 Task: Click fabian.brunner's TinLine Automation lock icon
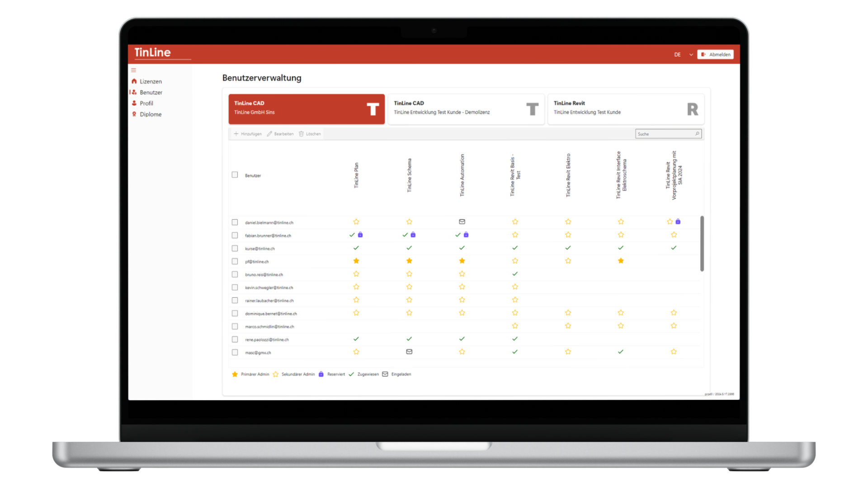466,235
